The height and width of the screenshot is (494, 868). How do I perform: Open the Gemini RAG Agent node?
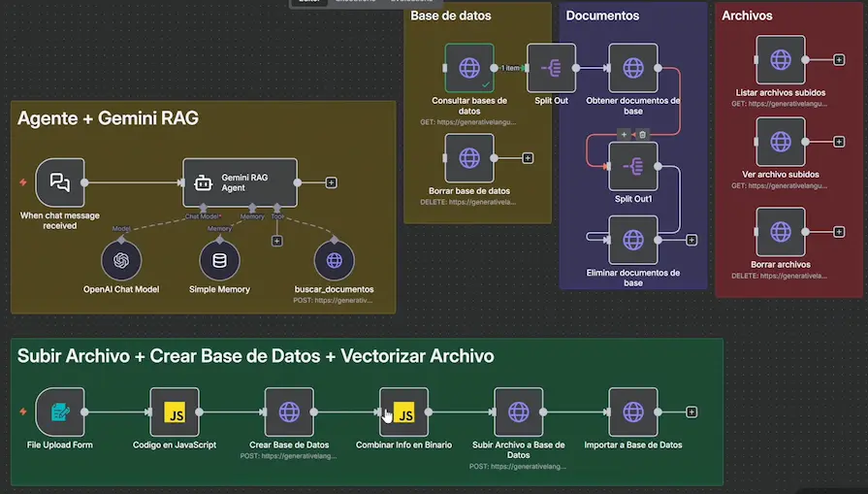[240, 182]
